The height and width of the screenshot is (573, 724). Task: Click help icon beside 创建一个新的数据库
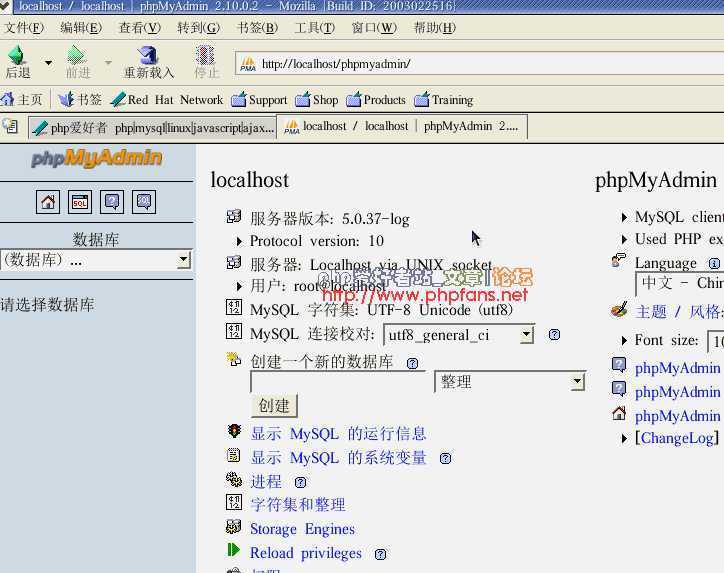(x=412, y=363)
